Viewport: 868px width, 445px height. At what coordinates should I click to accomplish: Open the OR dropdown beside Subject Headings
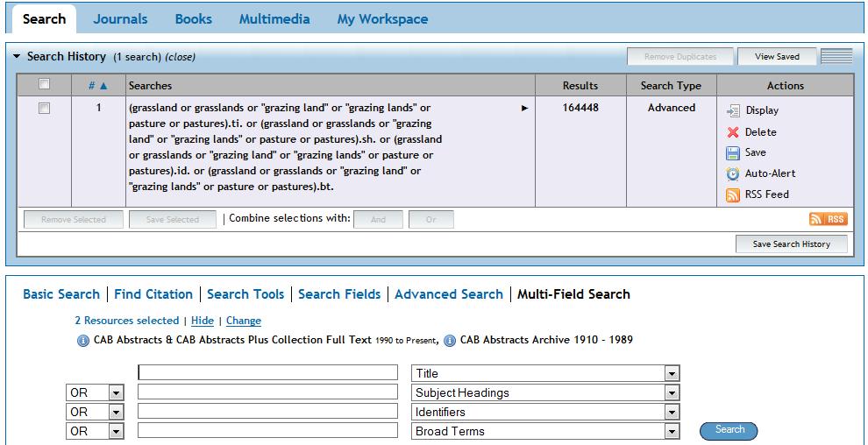point(117,392)
